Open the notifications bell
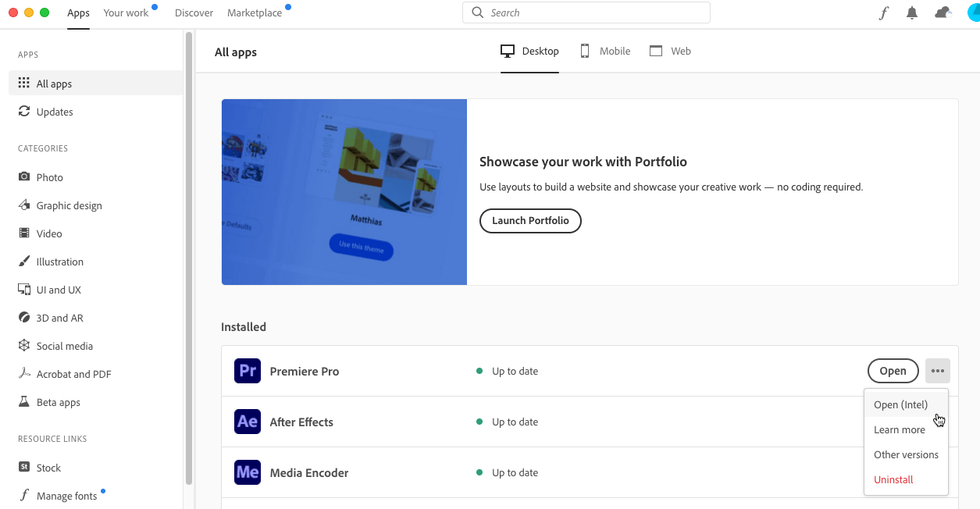The image size is (980, 509). (x=912, y=13)
